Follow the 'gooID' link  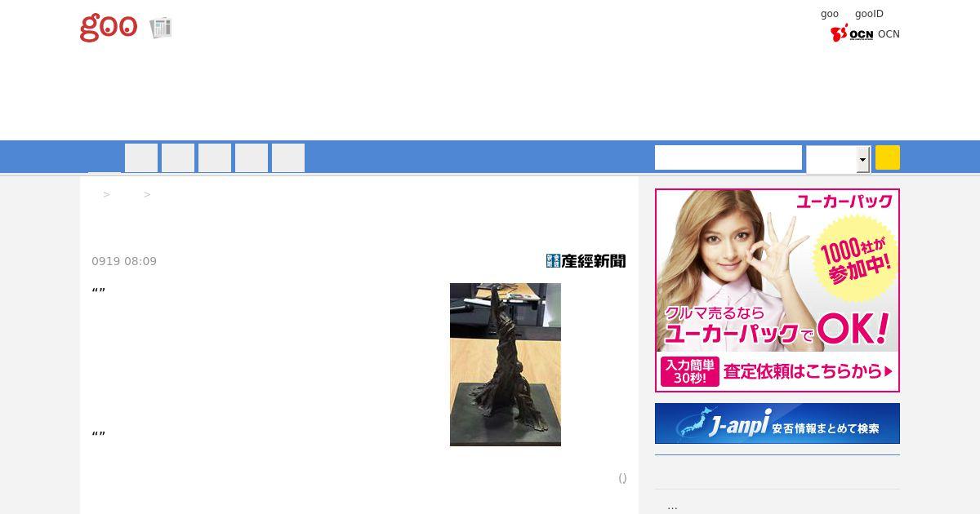tap(869, 14)
